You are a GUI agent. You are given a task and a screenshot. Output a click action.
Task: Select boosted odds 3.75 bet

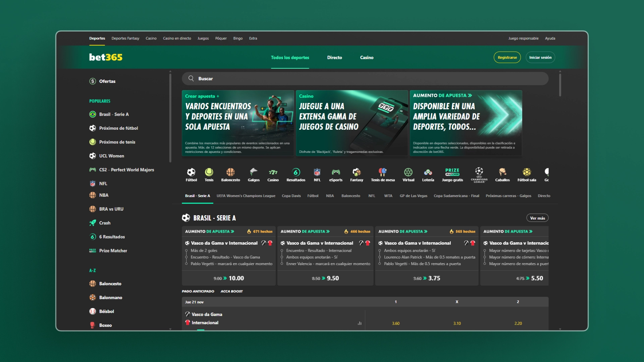pos(427,278)
